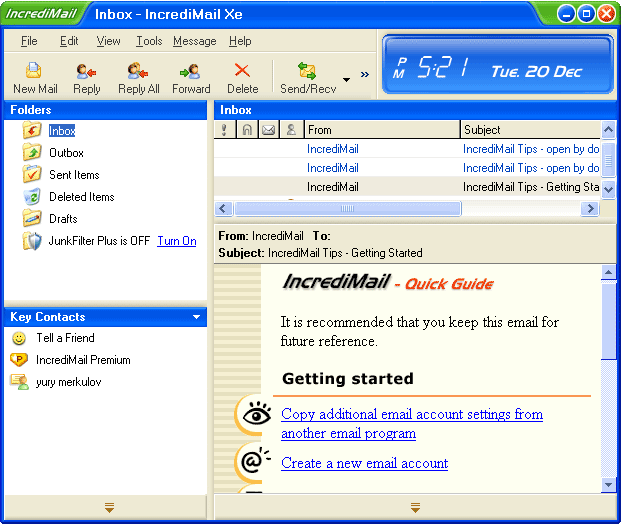The height and width of the screenshot is (525, 622).
Task: Click the Outbox folder icon
Action: 32,152
